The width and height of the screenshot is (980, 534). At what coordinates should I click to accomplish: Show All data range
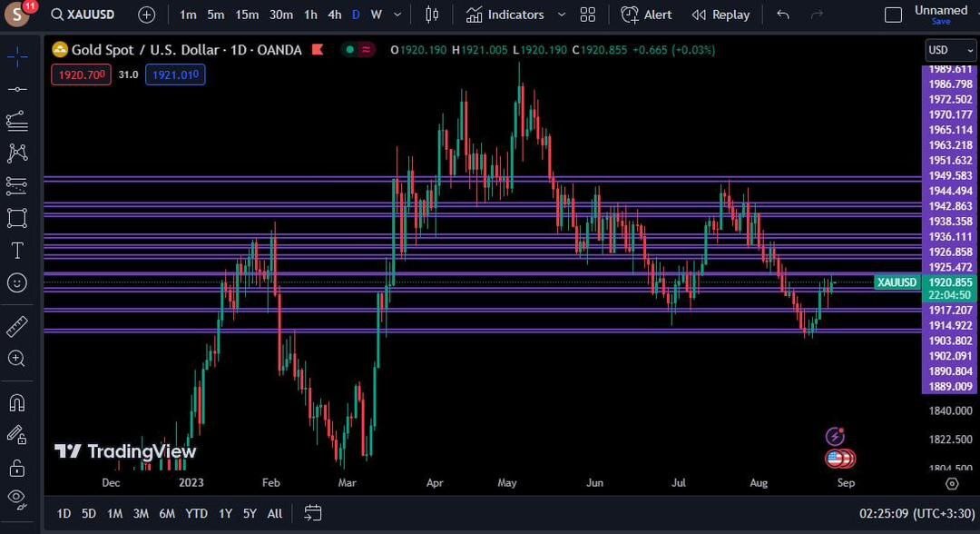coord(274,513)
